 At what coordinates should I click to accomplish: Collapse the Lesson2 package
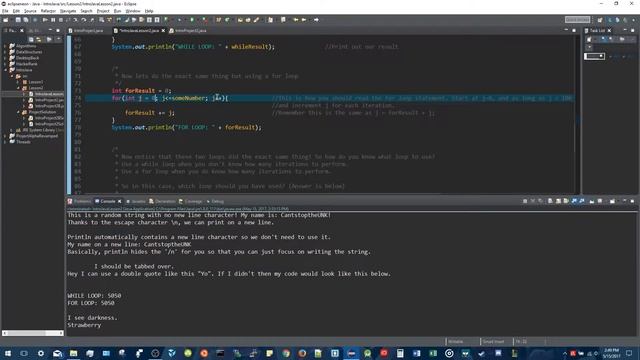[18, 88]
